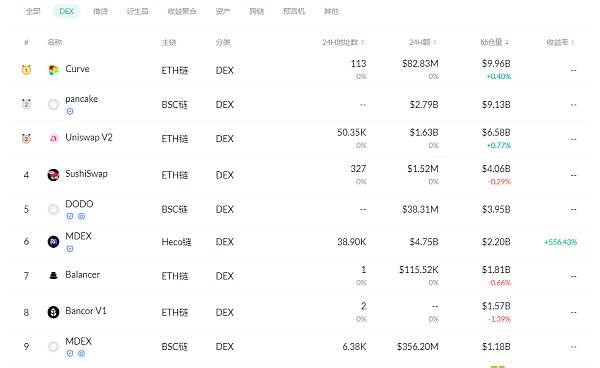Sort by the yield rate column
This screenshot has height=368, width=600.
tap(561, 42)
